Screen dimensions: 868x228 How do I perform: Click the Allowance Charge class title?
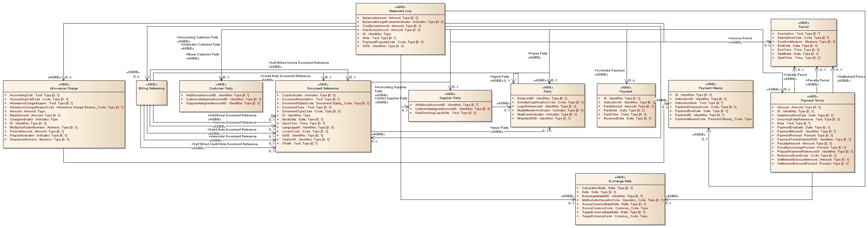pyautogui.click(x=64, y=88)
